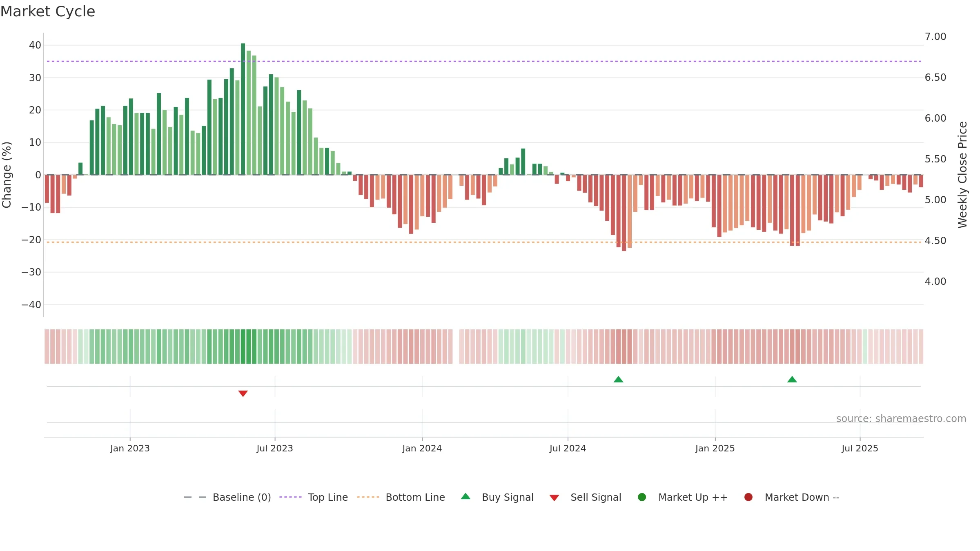
Task: Click the tallest green bar above 40 percent
Action: coord(243,109)
